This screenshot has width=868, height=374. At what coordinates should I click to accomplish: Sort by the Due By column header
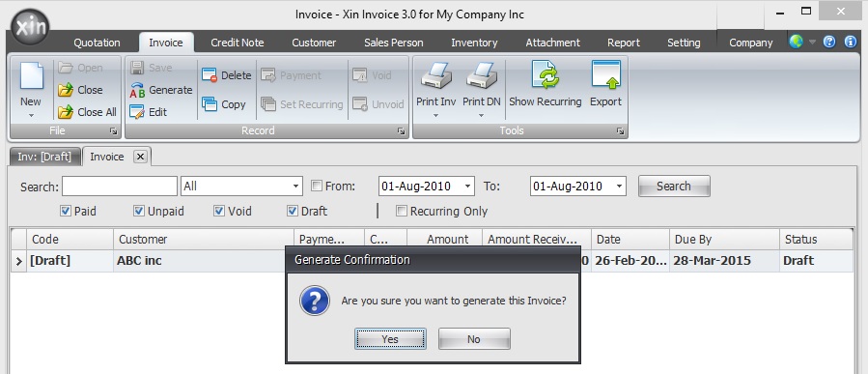click(725, 240)
